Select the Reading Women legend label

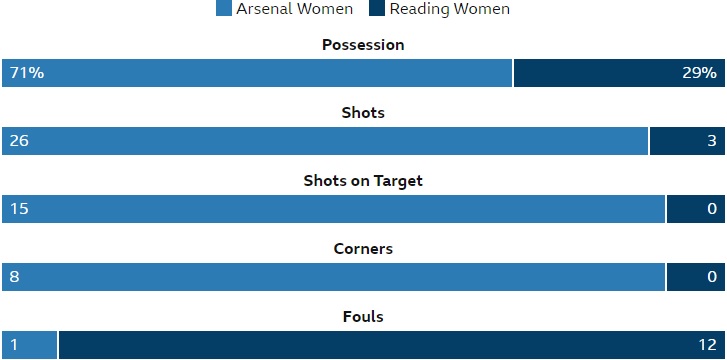pos(450,9)
